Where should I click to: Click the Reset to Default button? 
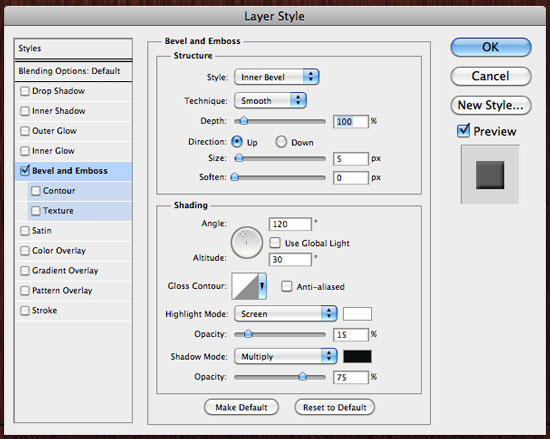[335, 407]
